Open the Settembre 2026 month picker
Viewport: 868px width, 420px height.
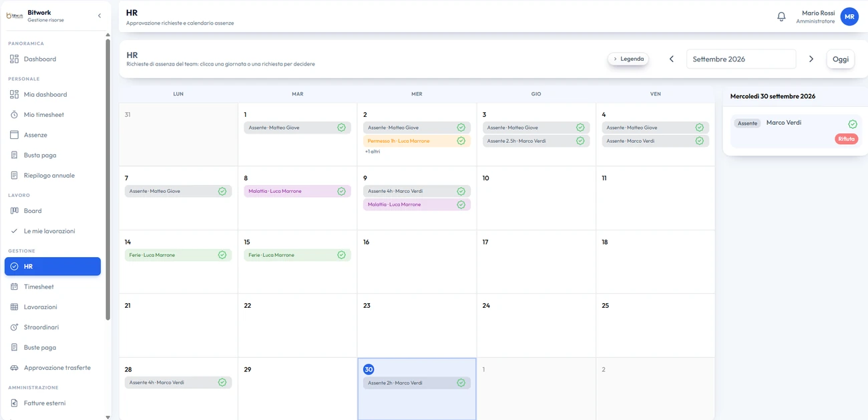[x=741, y=59]
